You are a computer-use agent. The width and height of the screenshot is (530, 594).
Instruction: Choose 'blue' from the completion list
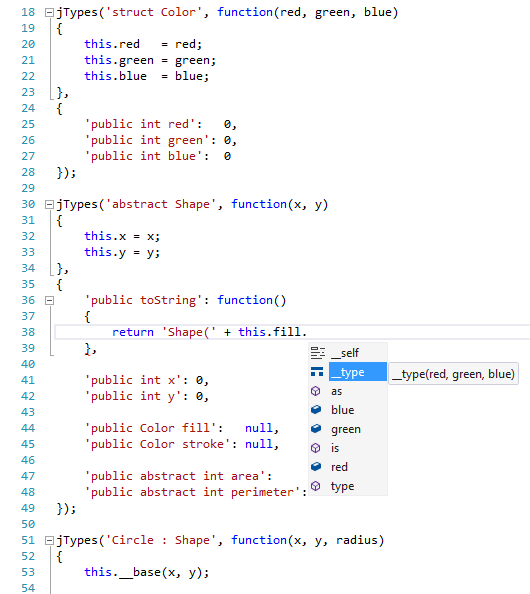click(x=348, y=410)
